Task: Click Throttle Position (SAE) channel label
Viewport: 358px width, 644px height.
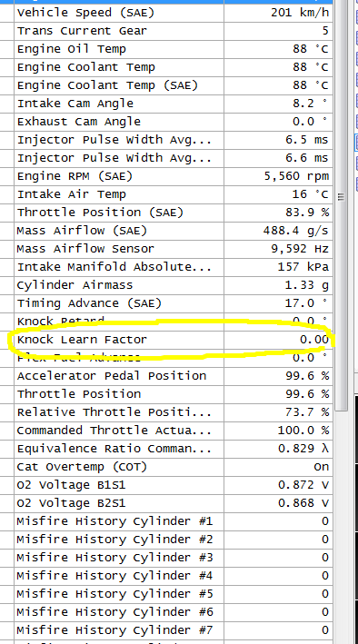Action: click(x=100, y=213)
